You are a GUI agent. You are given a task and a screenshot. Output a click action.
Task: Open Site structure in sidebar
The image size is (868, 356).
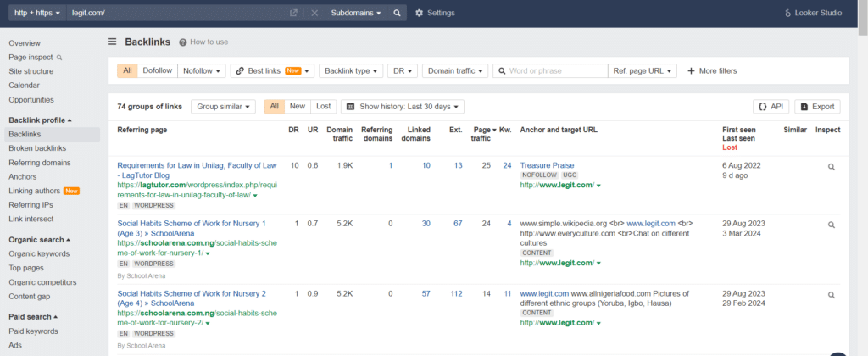click(x=31, y=71)
